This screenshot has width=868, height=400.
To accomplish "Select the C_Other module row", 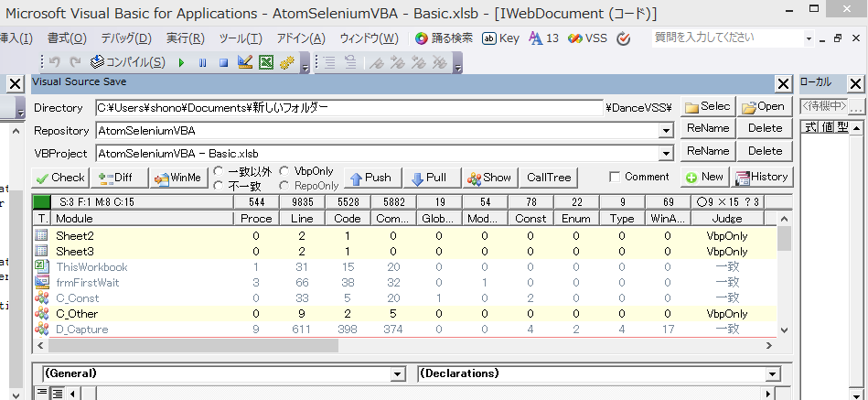I will (x=404, y=314).
